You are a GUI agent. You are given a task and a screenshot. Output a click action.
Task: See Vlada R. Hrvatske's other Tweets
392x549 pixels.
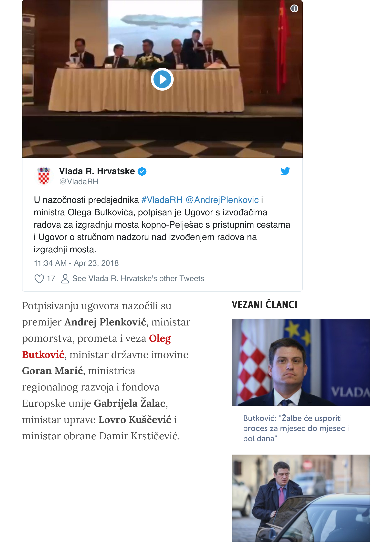click(x=138, y=279)
